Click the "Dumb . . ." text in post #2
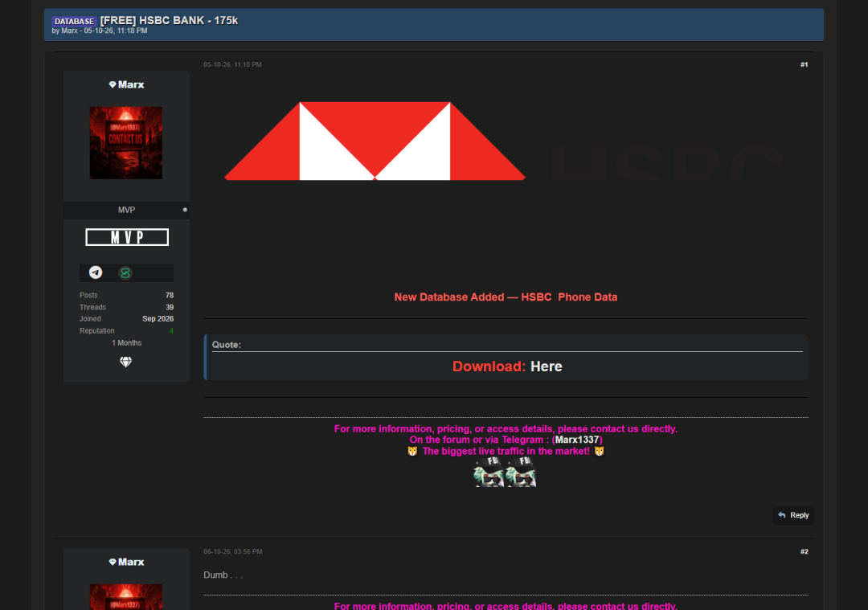The height and width of the screenshot is (610, 868). (223, 575)
